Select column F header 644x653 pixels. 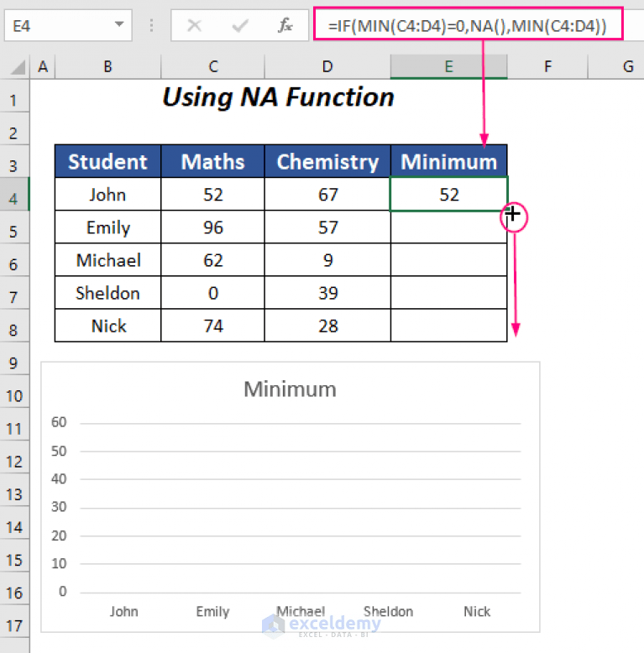pyautogui.click(x=547, y=66)
